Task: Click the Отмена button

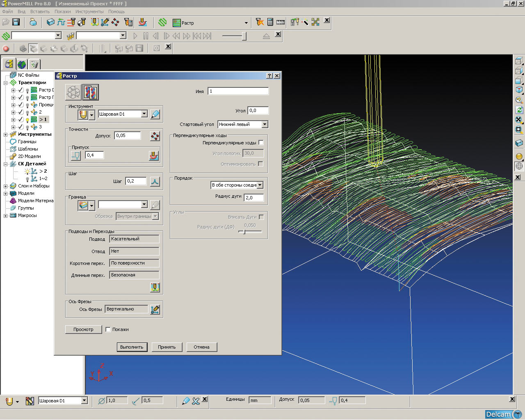Action: [201, 347]
